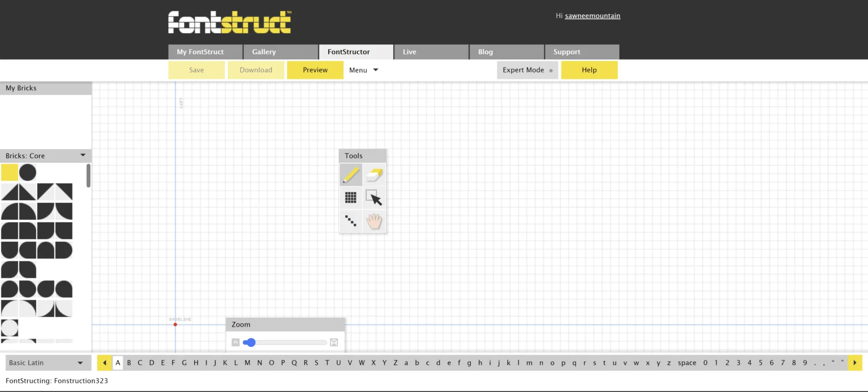Select lowercase z in the character bar
This screenshot has width=868, height=392.
669,363
